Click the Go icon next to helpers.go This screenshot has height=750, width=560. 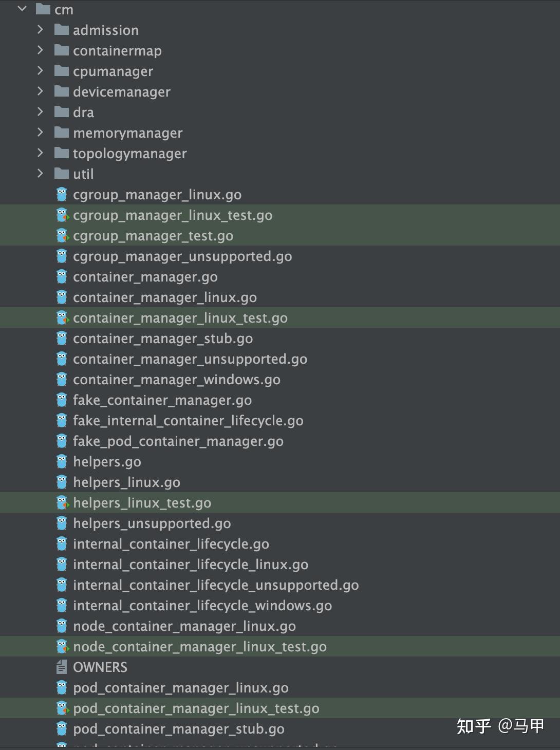pos(62,461)
